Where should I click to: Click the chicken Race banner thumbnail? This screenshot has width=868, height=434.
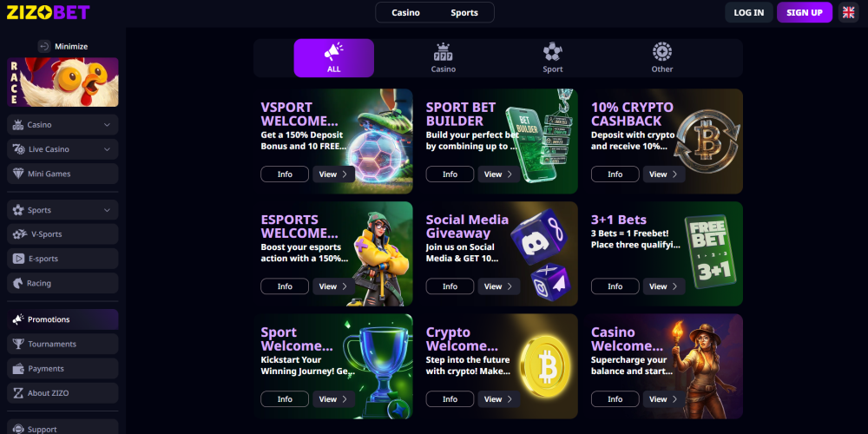tap(62, 82)
